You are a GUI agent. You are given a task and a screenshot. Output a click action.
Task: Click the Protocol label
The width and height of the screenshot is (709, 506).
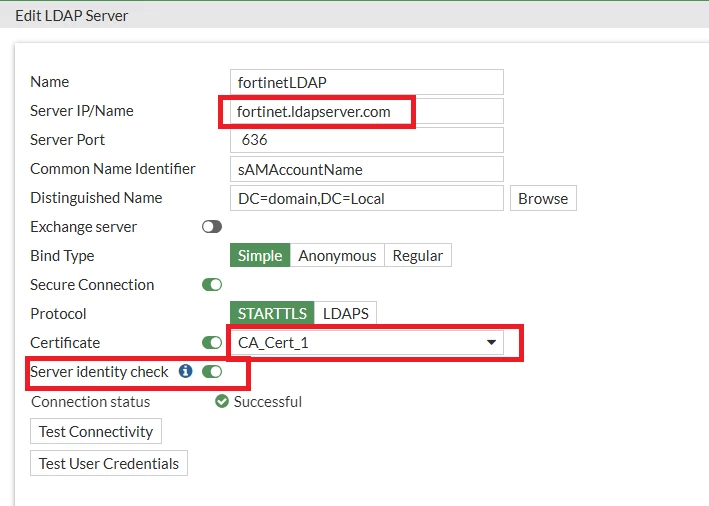58,313
